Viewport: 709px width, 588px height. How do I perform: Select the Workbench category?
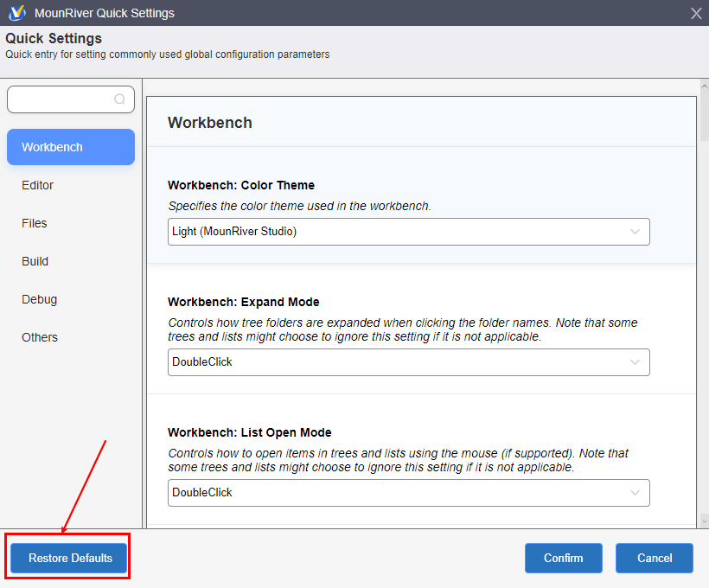(71, 147)
